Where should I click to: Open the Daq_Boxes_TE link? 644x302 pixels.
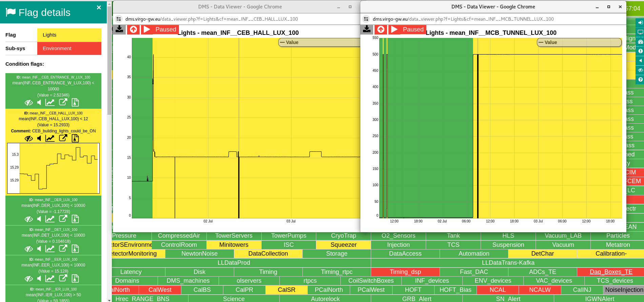pos(611,272)
